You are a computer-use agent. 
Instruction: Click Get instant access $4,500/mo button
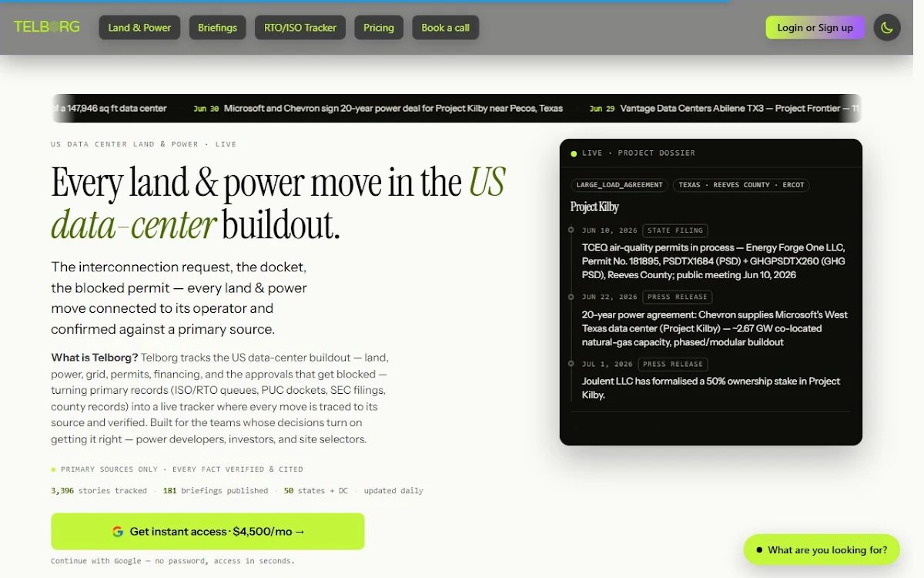coord(208,531)
